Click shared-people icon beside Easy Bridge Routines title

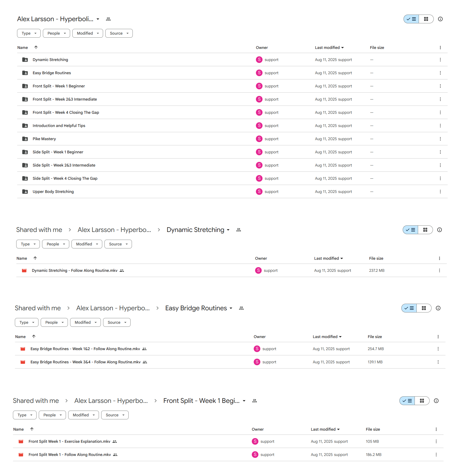[241, 308]
